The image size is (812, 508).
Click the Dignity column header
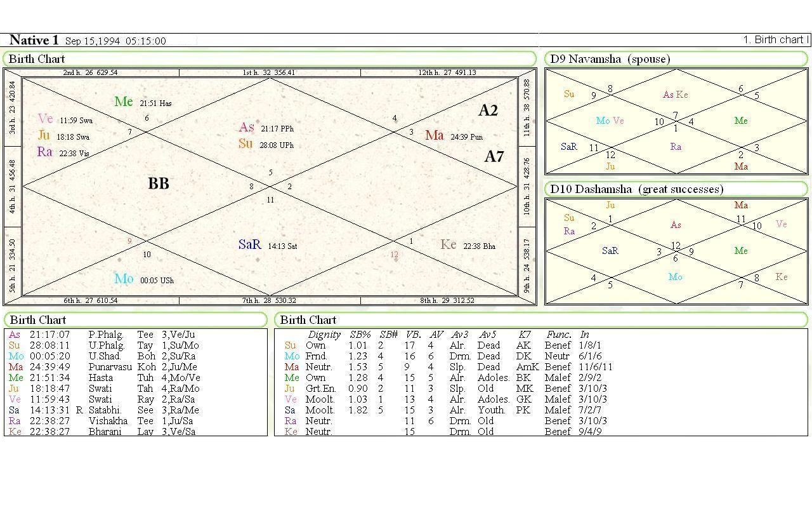point(324,335)
